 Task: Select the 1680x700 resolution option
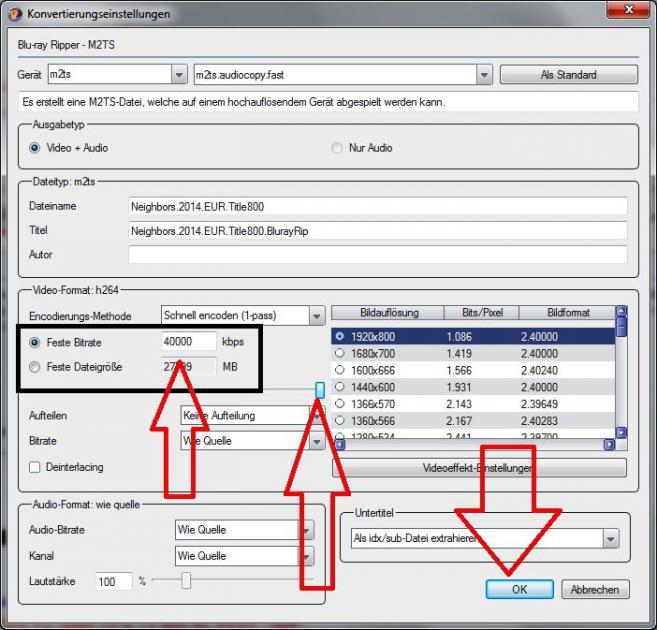pyautogui.click(x=340, y=353)
